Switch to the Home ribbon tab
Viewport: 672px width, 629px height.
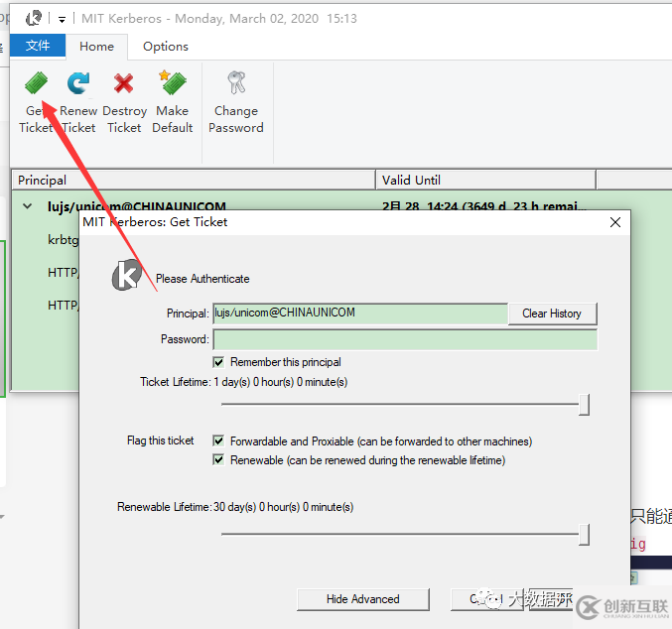point(97,47)
